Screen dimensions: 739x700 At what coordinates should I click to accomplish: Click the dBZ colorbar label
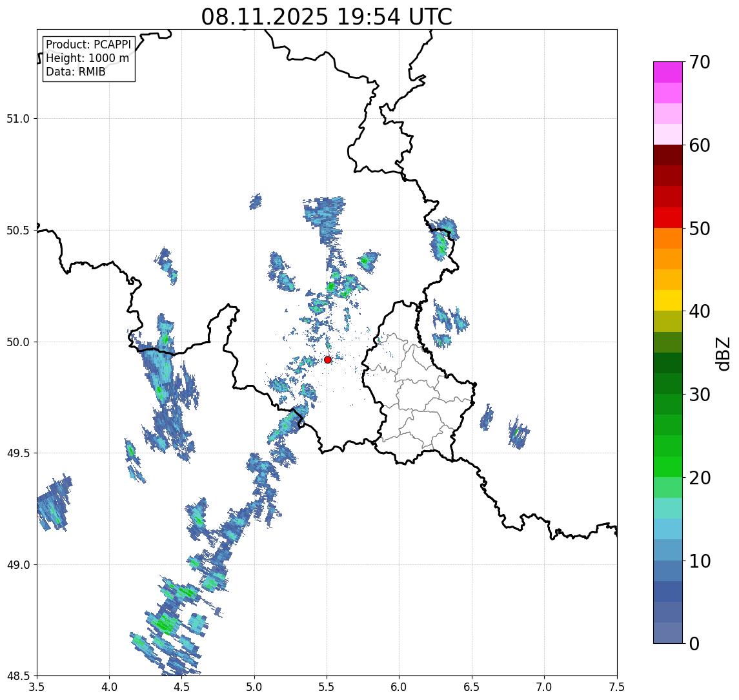[722, 354]
